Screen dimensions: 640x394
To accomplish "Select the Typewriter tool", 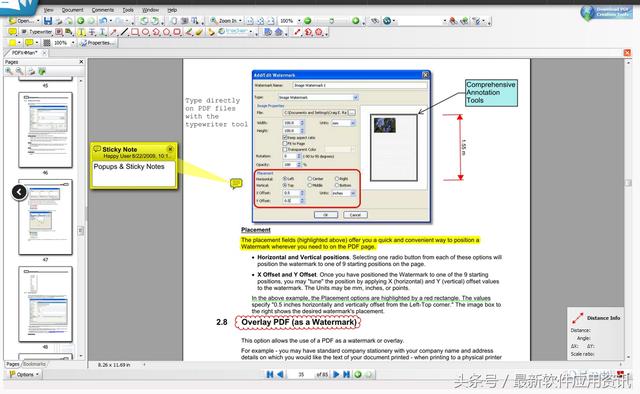I will [37, 32].
